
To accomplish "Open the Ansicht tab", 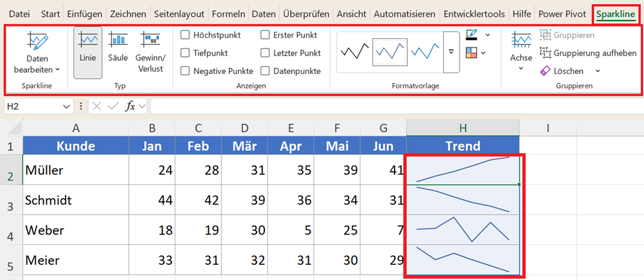I will pyautogui.click(x=352, y=14).
